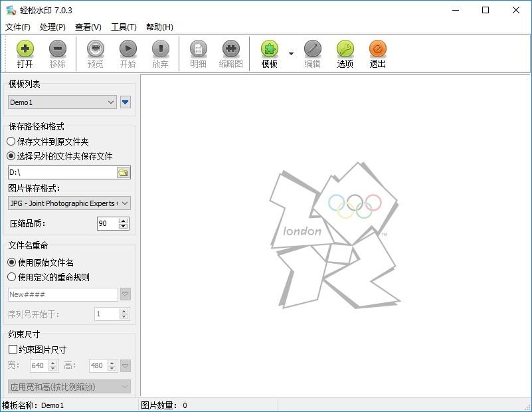
Task: Click the London Olympics logo preview image
Action: [x=335, y=235]
